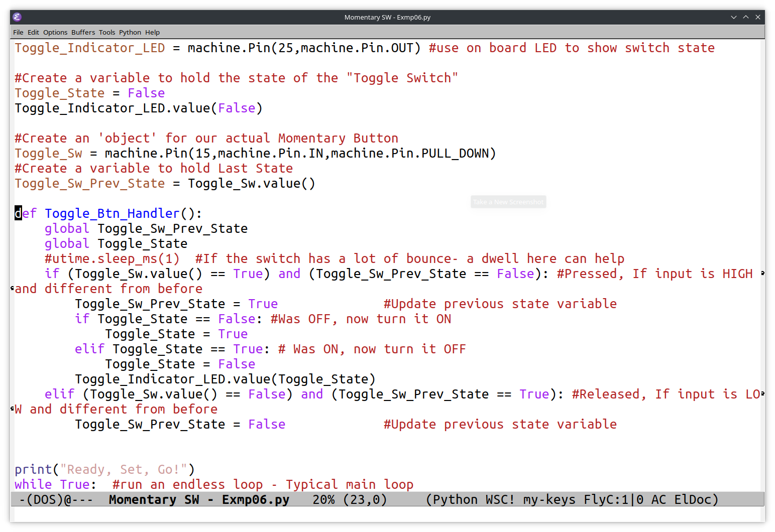Click the 'Toggle_State = True' assignment under the if
Image resolution: width=775 pixels, height=532 pixels.
[x=176, y=334]
